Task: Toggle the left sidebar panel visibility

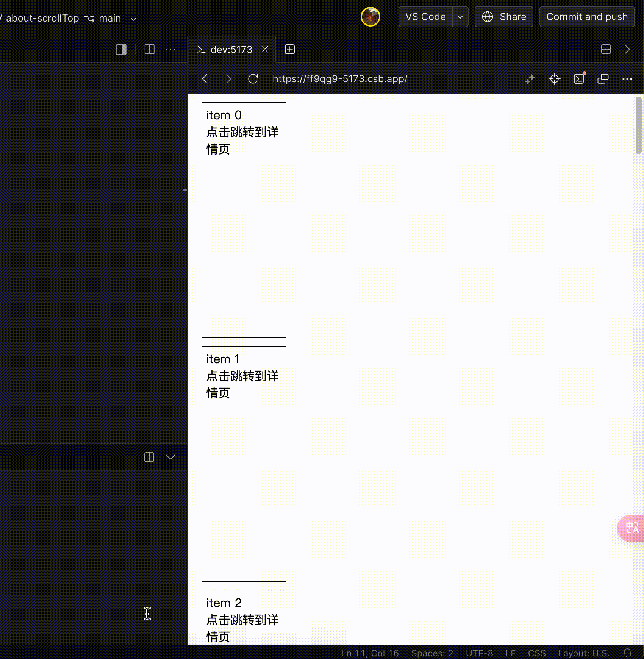Action: point(120,49)
